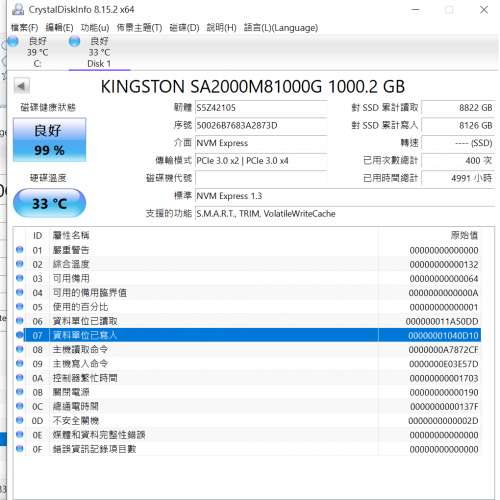This screenshot has width=500, height=500.
Task: Select attribute row 0C 總通電時間
Action: [x=247, y=406]
